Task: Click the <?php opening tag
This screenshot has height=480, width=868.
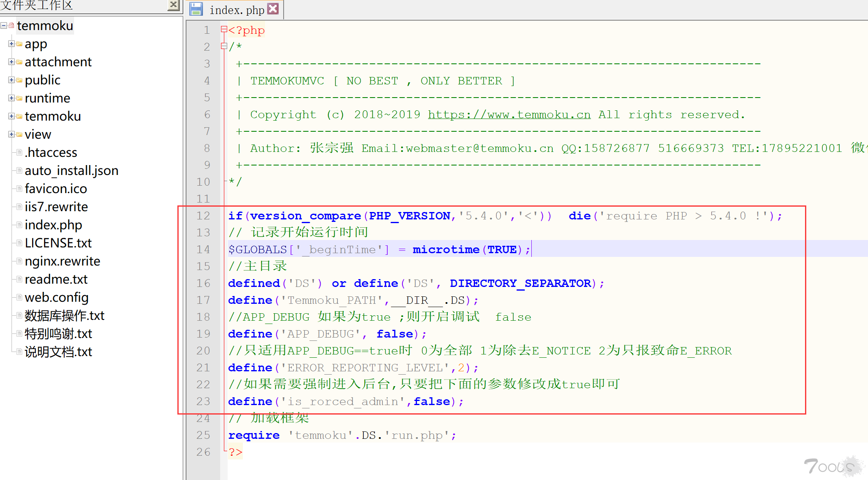Action: point(247,30)
